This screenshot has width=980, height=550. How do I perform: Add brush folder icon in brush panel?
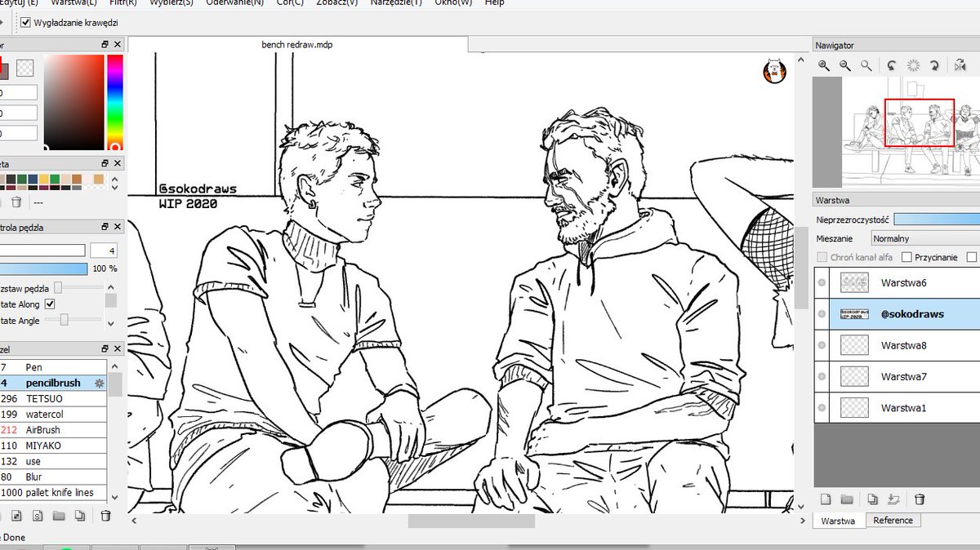(58, 515)
